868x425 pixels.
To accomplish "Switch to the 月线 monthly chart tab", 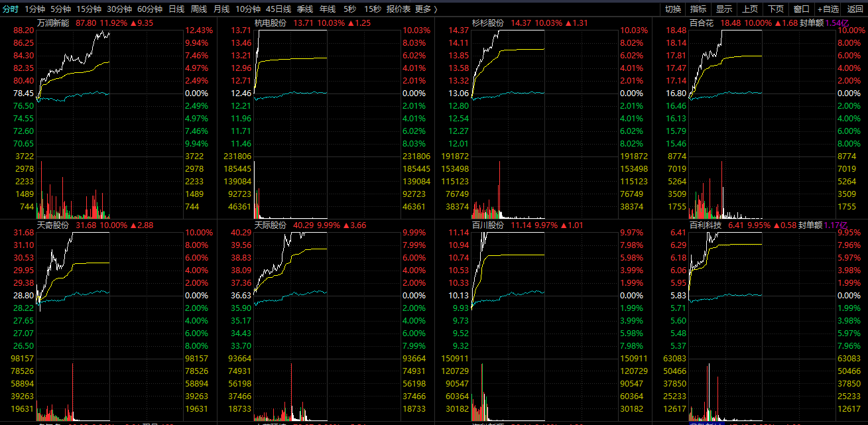I will click(x=221, y=9).
